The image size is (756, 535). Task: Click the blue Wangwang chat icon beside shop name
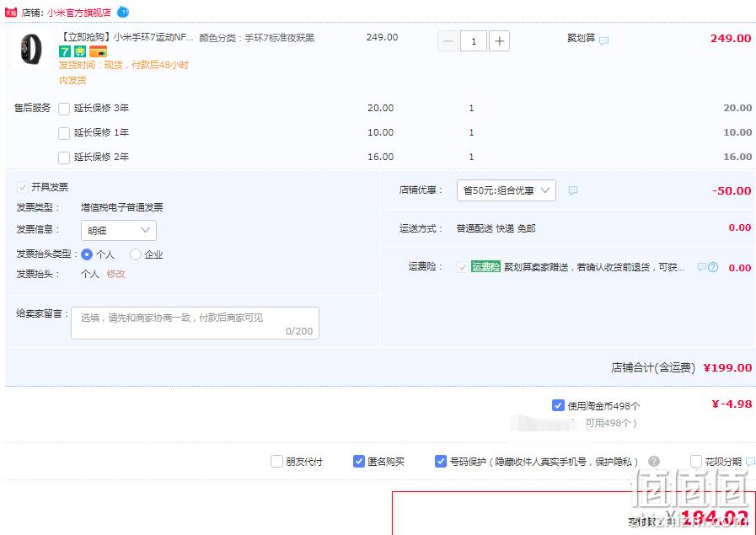point(123,12)
